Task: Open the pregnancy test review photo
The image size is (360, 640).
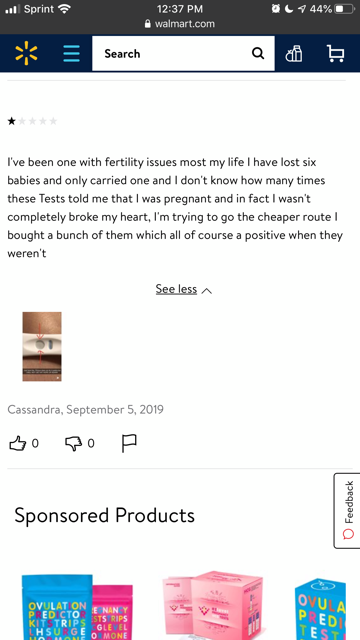Action: pyautogui.click(x=42, y=347)
